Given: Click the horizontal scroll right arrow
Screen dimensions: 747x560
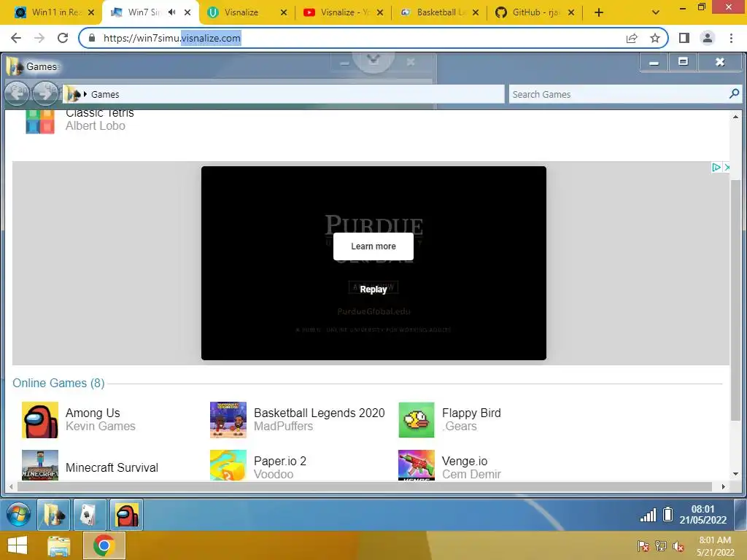Looking at the screenshot, I should pyautogui.click(x=723, y=486).
